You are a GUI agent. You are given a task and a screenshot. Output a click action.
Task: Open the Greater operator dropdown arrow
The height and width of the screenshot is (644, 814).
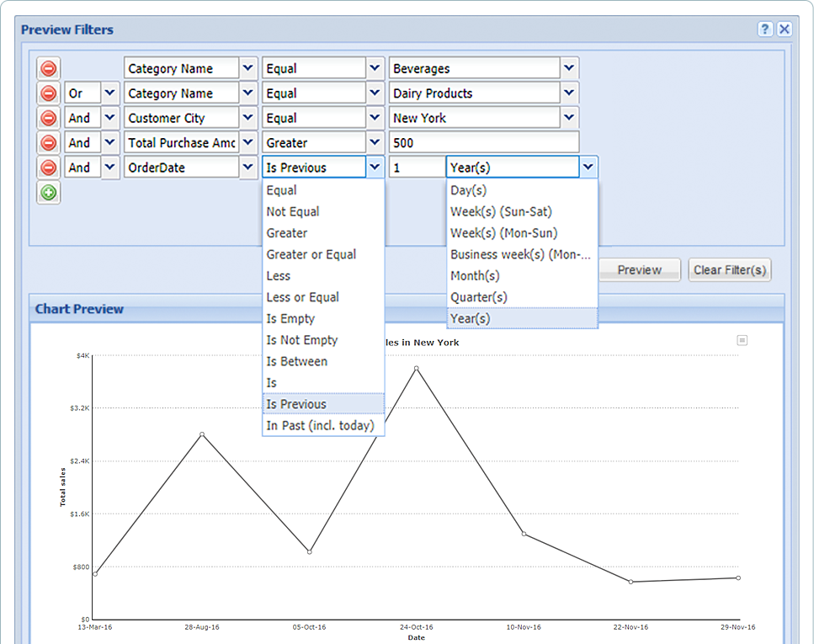pyautogui.click(x=375, y=143)
